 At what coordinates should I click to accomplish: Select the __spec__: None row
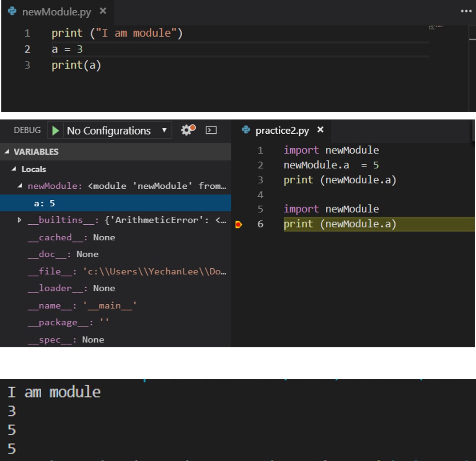pyautogui.click(x=116, y=339)
